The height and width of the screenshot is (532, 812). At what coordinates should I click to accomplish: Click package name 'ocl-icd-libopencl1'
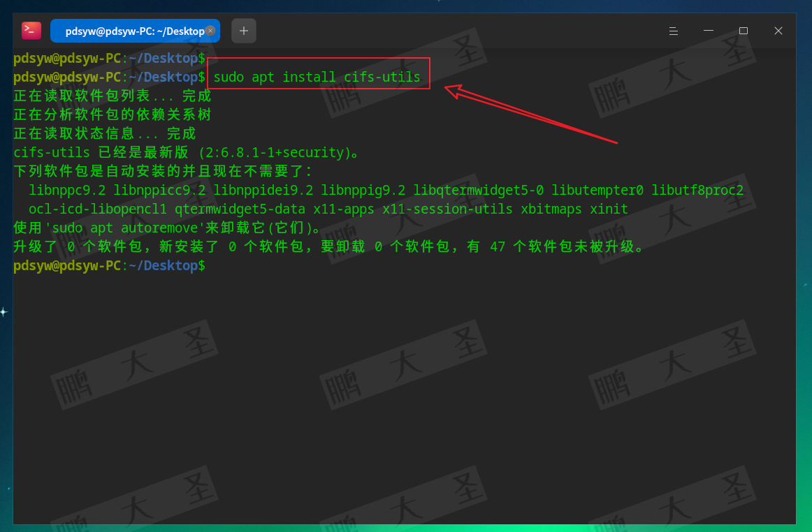(98, 209)
